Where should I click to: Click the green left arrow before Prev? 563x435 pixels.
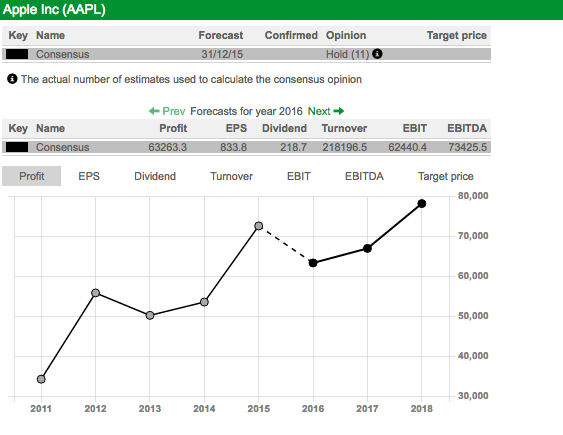pyautogui.click(x=154, y=111)
